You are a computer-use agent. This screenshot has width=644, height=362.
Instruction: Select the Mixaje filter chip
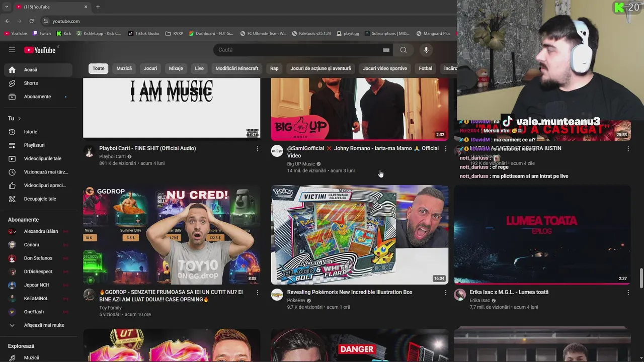(x=176, y=68)
